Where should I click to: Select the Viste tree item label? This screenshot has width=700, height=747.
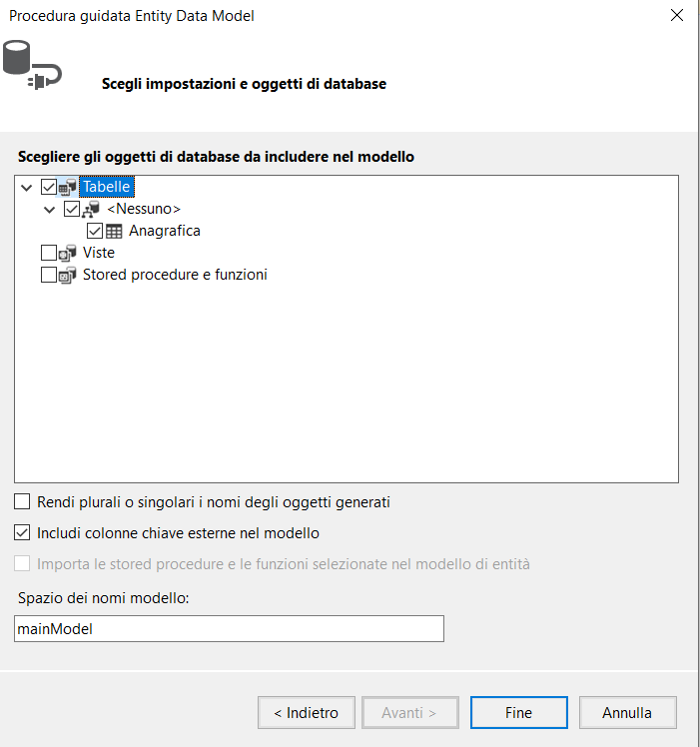99,253
